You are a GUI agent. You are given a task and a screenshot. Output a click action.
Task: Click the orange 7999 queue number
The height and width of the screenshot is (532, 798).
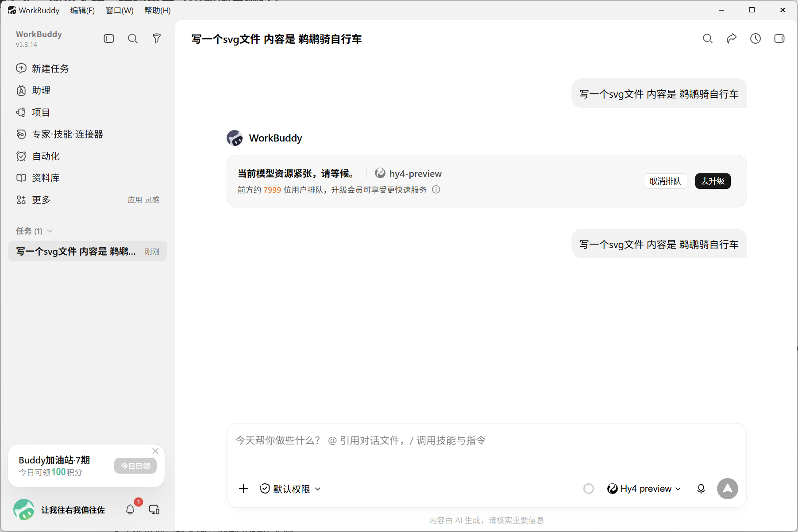272,190
